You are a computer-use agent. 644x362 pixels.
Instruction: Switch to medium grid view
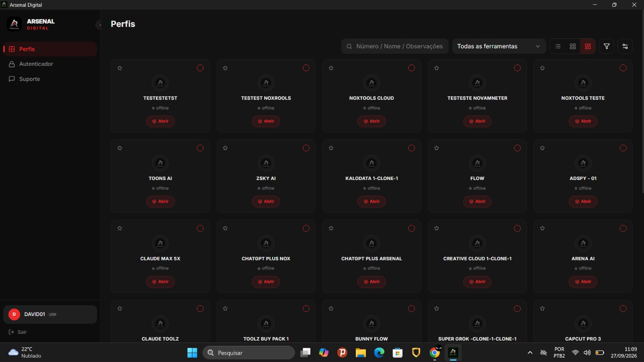(573, 46)
